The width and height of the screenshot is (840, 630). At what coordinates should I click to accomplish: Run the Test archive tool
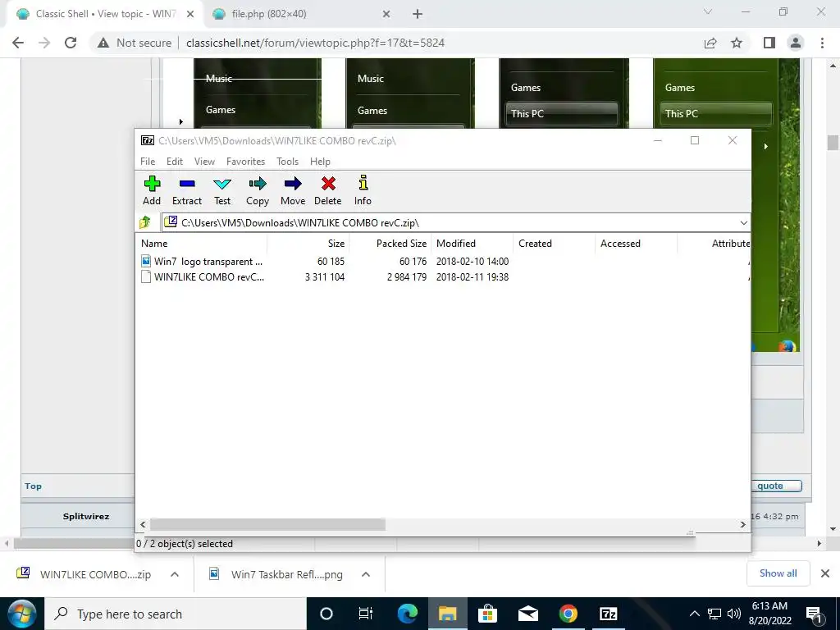222,185
